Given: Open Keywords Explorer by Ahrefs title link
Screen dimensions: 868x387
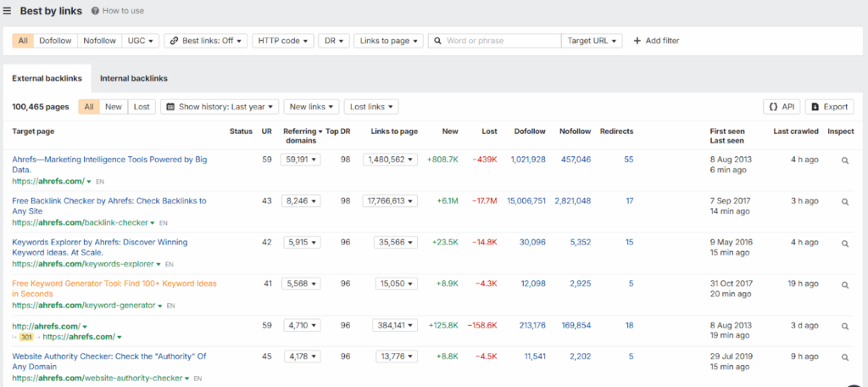Looking at the screenshot, I should [100, 247].
